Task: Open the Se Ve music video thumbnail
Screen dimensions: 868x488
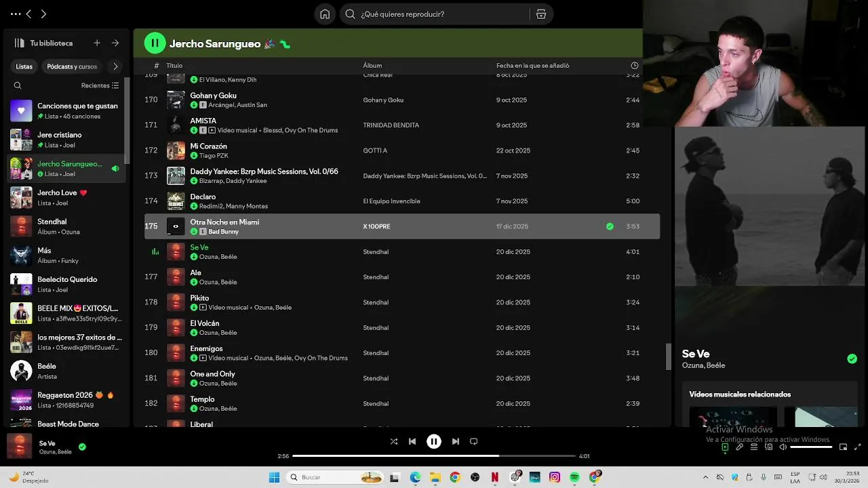Action: point(770,205)
